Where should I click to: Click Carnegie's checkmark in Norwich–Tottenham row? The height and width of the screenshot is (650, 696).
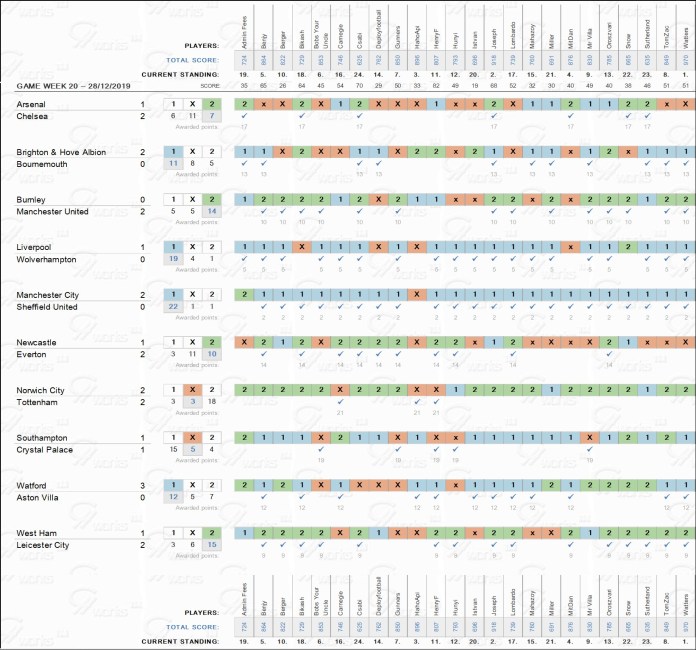pos(340,402)
